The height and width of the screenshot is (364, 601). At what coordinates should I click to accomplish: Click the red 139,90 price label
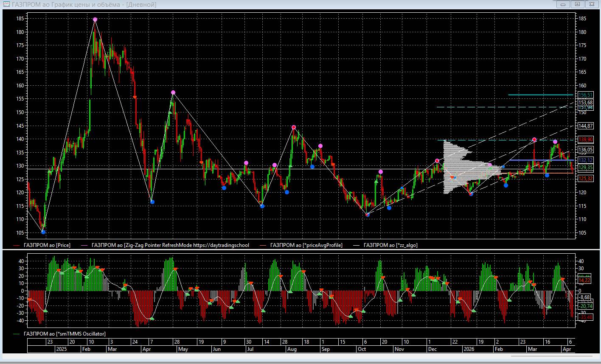(585, 140)
